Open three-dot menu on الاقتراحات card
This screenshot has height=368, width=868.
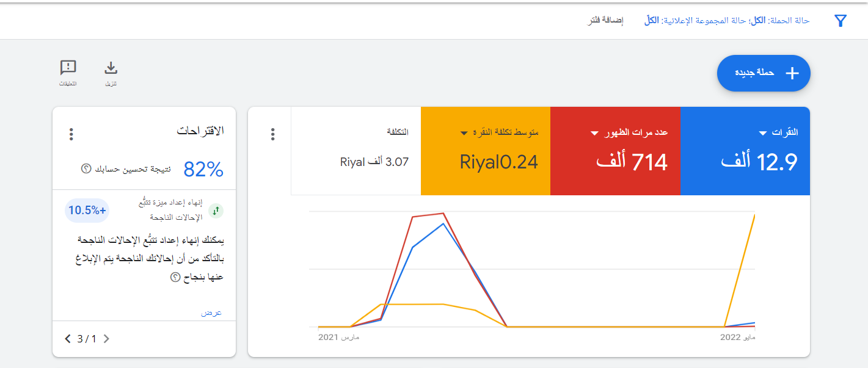point(71,134)
